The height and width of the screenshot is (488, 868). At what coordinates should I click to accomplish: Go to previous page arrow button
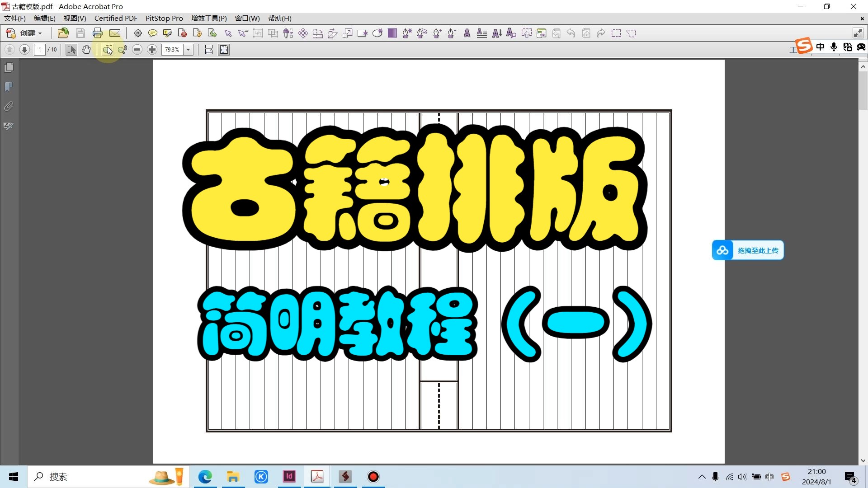coord(9,49)
